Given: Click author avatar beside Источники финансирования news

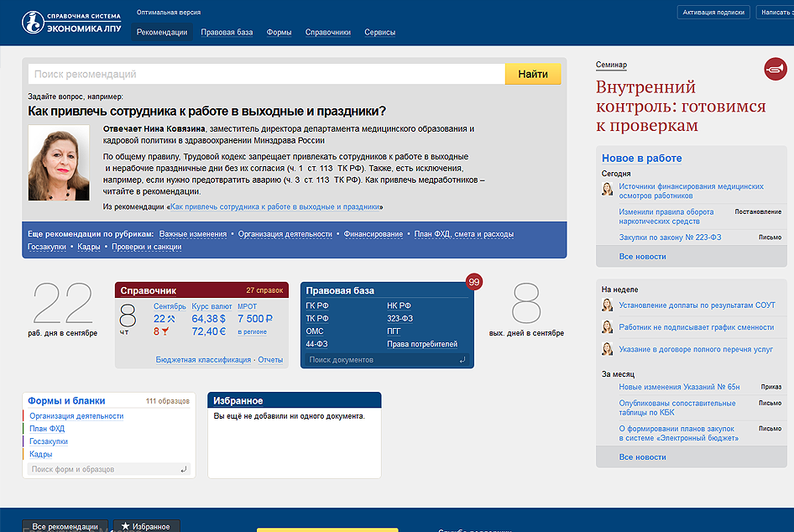Looking at the screenshot, I should (x=607, y=189).
